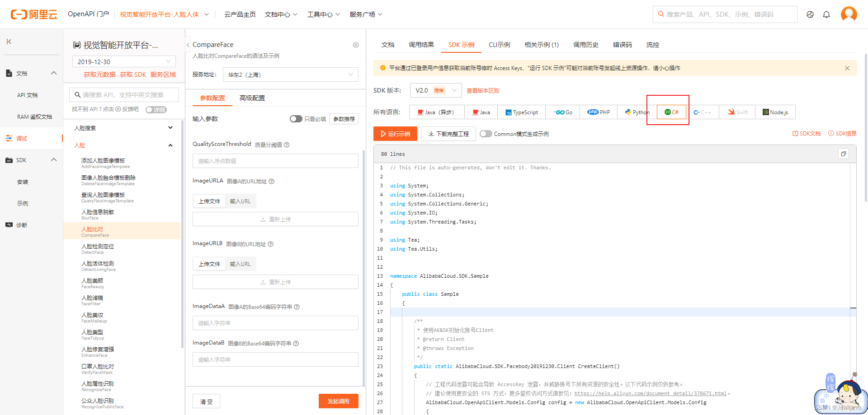Screen dimensions: 868x415
Task: Click the QualityScoreThreshold input field
Action: pyautogui.click(x=275, y=161)
